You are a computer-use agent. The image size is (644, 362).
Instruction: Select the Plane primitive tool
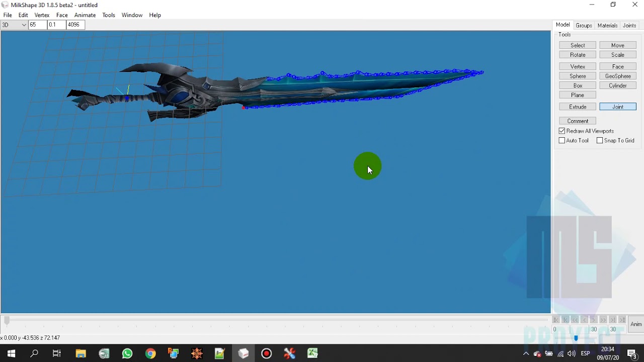(x=578, y=95)
